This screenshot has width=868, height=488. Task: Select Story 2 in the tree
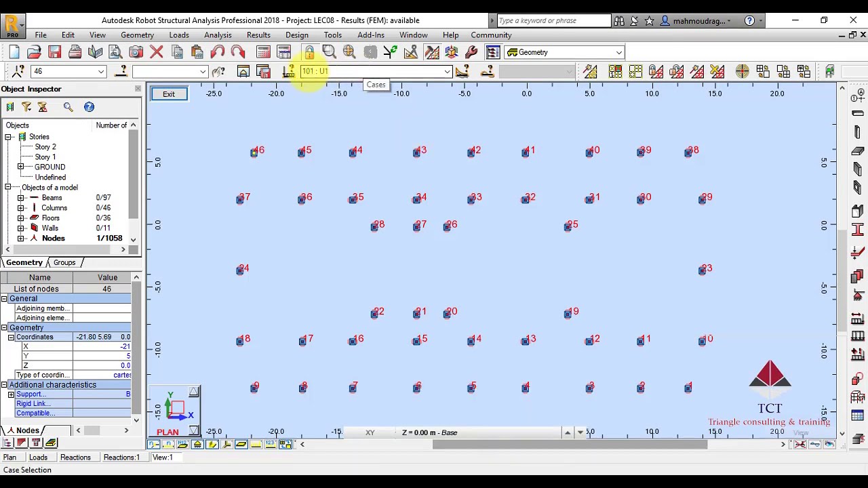pyautogui.click(x=45, y=146)
